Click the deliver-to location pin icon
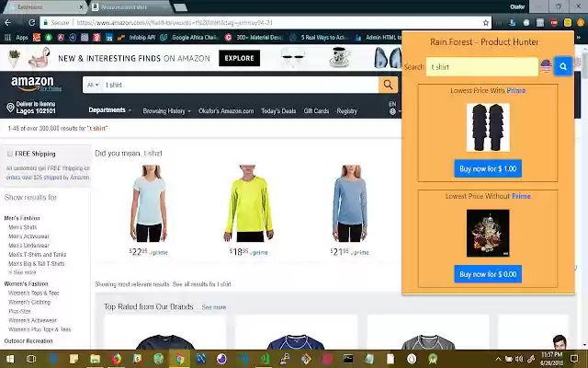 point(10,108)
